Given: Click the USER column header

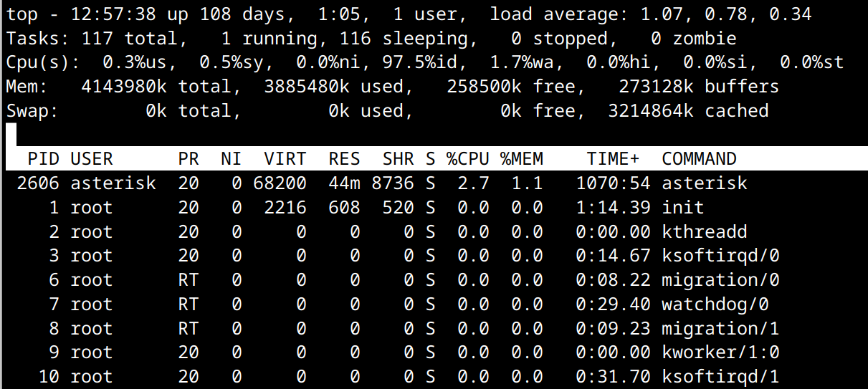Looking at the screenshot, I should click(92, 159).
